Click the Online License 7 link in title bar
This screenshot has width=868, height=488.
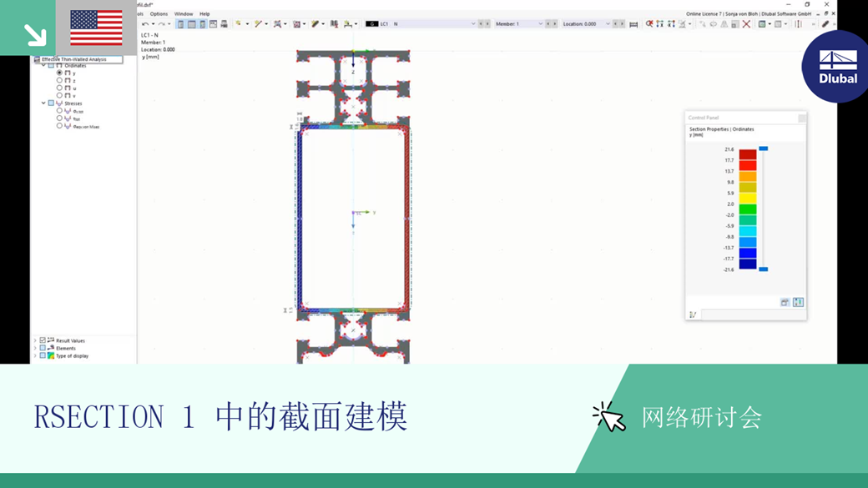click(703, 13)
